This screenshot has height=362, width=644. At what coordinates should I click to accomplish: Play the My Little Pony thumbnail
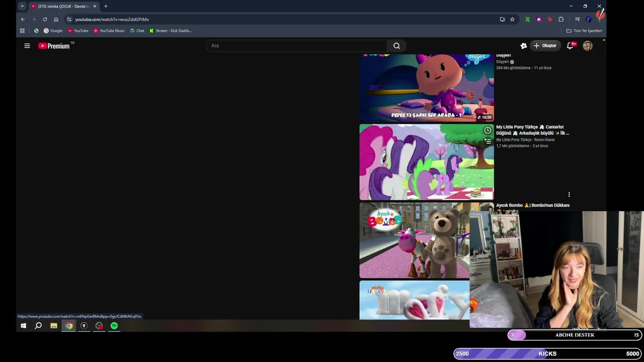click(427, 162)
